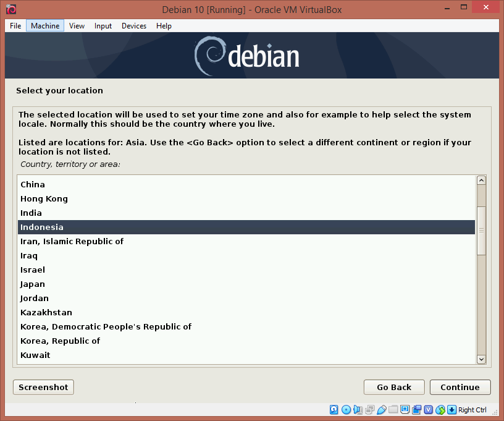Screen dimensions: 504x421
Task: Select Kazakhstan in the country list
Action: (246, 312)
